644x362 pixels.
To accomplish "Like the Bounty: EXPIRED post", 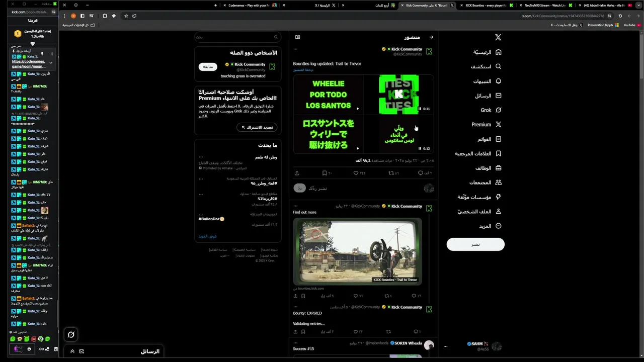I will (356, 332).
